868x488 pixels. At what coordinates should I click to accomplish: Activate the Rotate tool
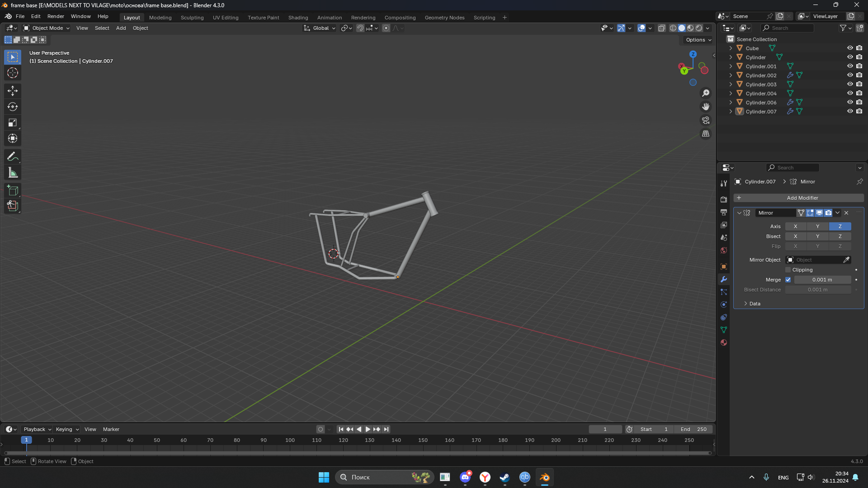[x=13, y=107]
